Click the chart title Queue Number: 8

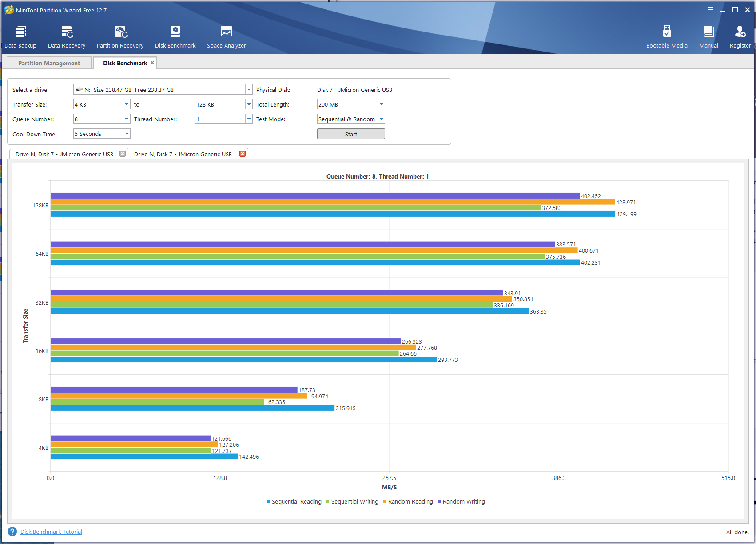coord(378,176)
